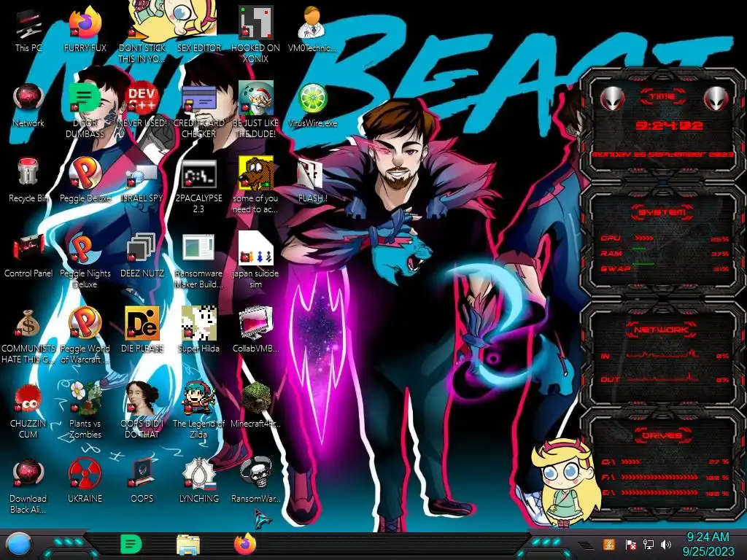
Task: Click the TIME widget header
Action: [662, 96]
